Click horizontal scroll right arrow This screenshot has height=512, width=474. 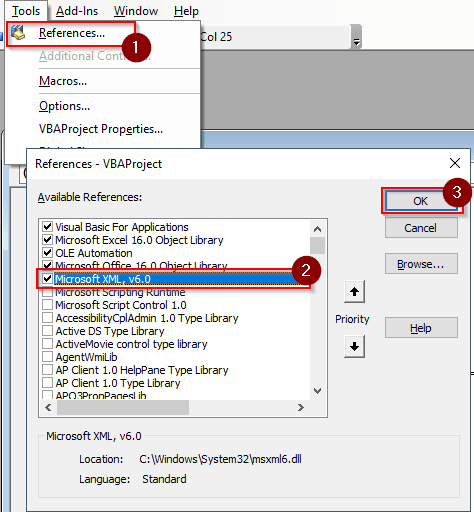tap(301, 407)
